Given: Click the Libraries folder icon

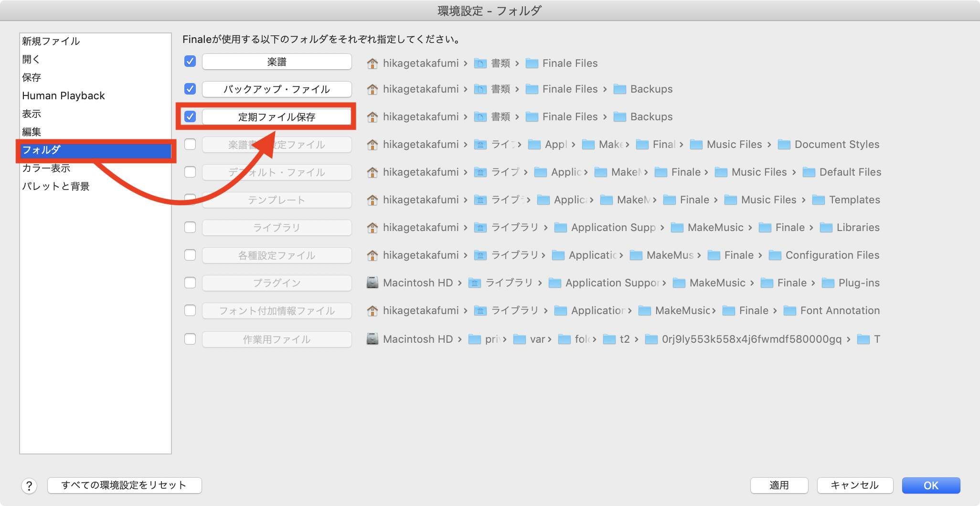Looking at the screenshot, I should click(826, 228).
